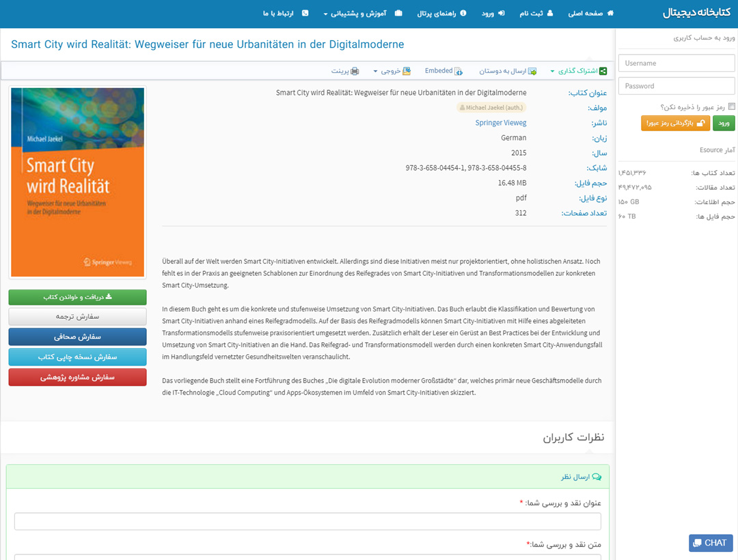738x560 pixels.
Task: Click into the Username input field
Action: (x=676, y=63)
